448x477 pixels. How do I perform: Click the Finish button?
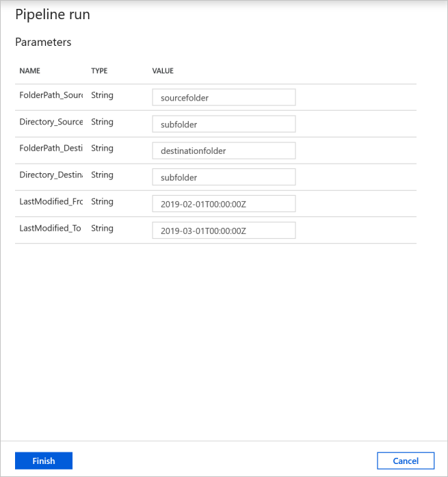[44, 461]
